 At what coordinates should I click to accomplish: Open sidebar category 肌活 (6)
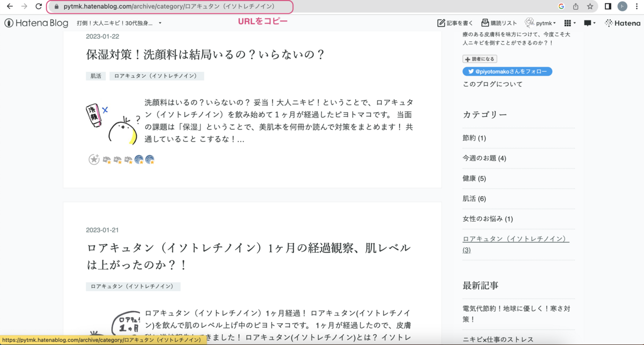[x=474, y=199]
